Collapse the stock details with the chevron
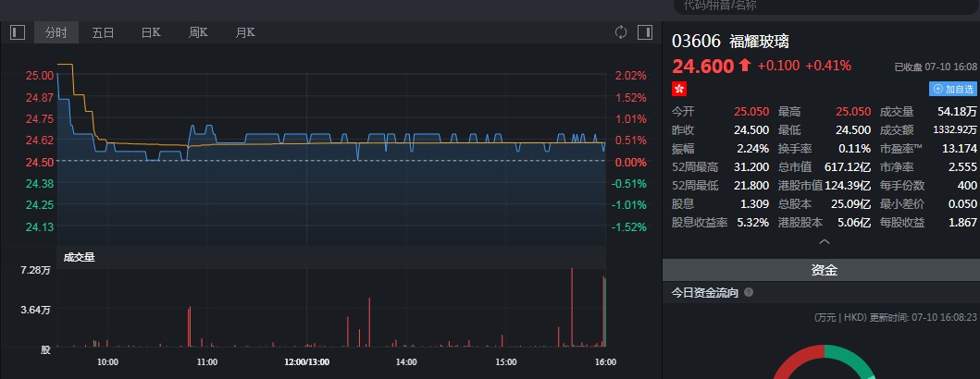 pos(825,241)
